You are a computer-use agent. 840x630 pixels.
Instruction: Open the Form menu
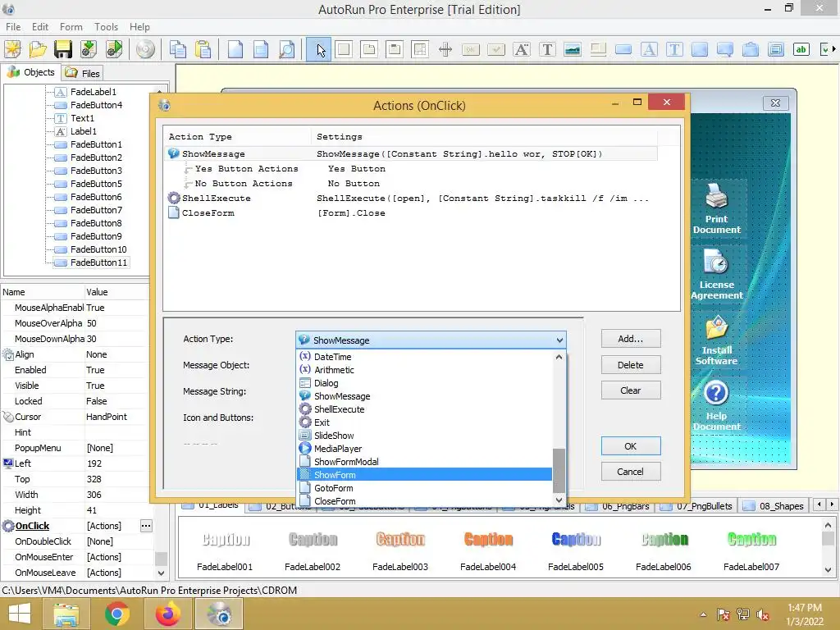[71, 27]
